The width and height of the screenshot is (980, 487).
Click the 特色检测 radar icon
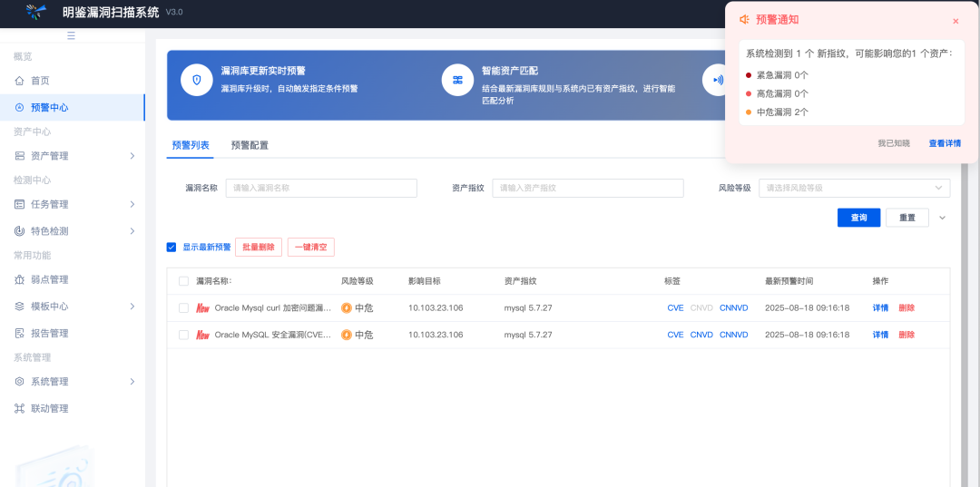[x=20, y=231]
